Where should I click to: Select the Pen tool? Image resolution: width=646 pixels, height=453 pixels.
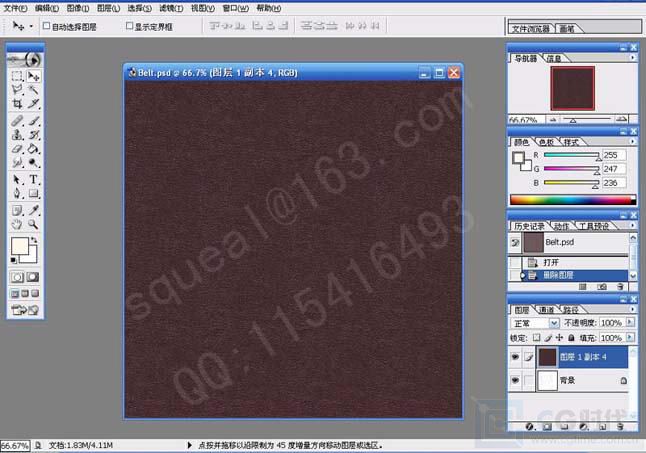17,194
